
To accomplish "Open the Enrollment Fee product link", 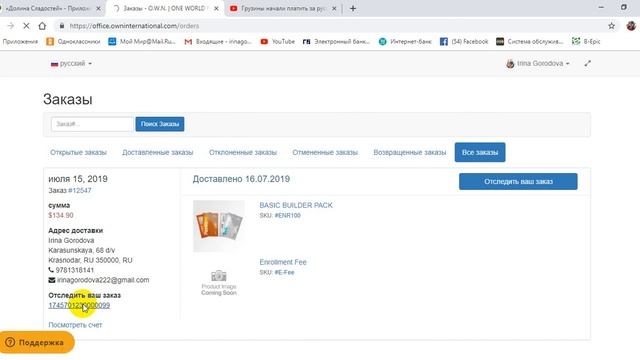I will (283, 262).
